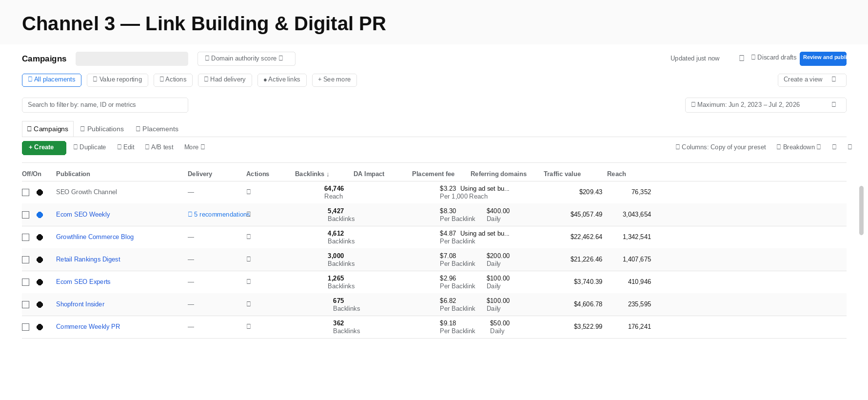868x400 pixels.
Task: Click See more views
Action: click(335, 80)
